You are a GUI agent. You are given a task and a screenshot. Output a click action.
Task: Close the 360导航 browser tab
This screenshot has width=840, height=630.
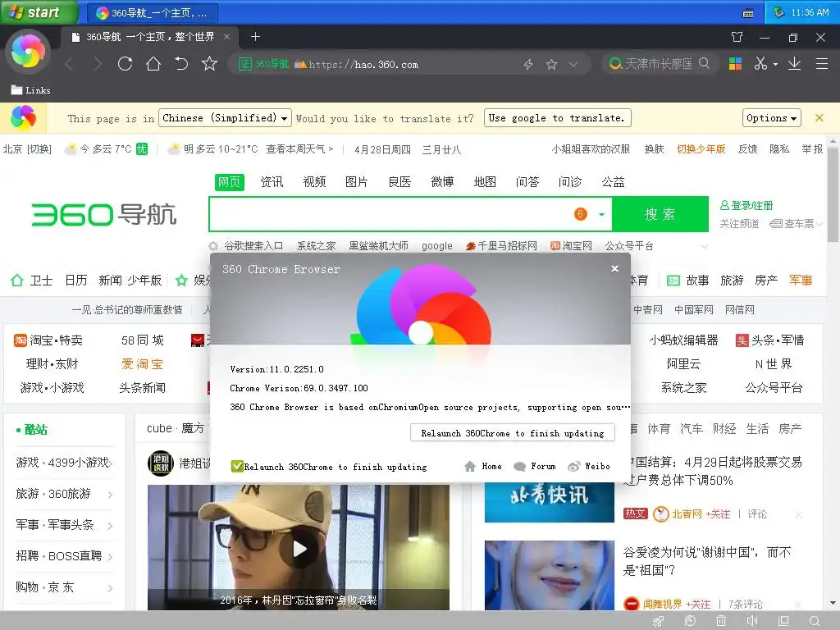coord(226,36)
